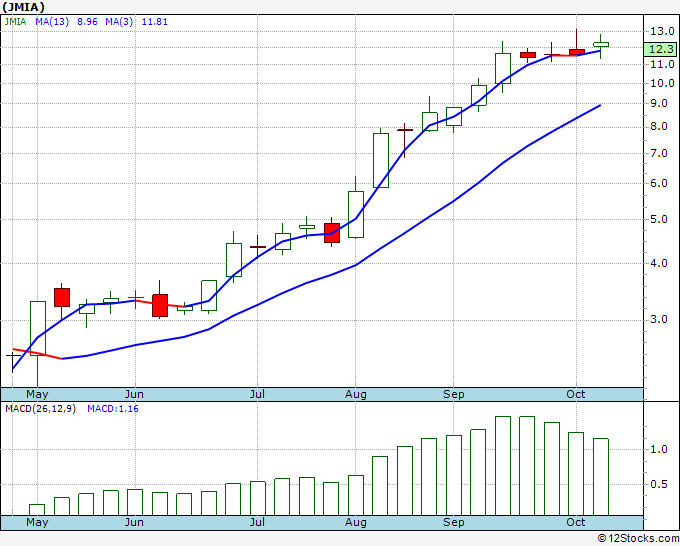The image size is (680, 546).
Task: Select Jul on the price chart axis
Action: pos(257,395)
